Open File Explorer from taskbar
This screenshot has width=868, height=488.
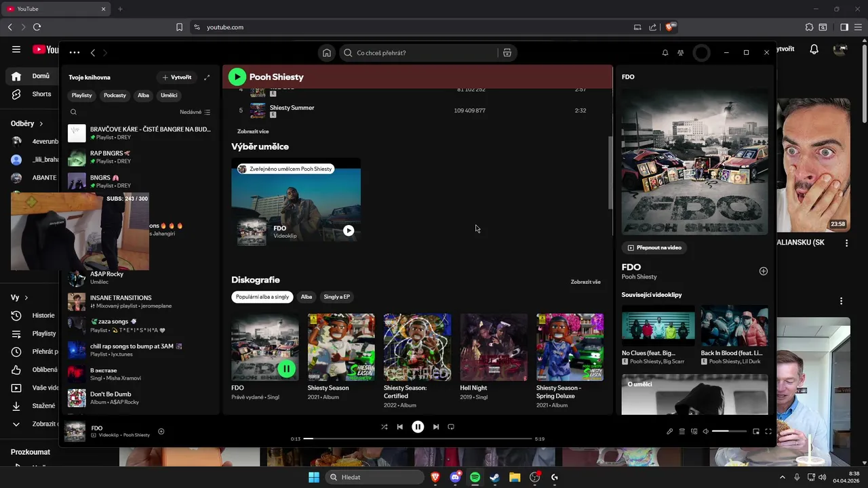(515, 477)
